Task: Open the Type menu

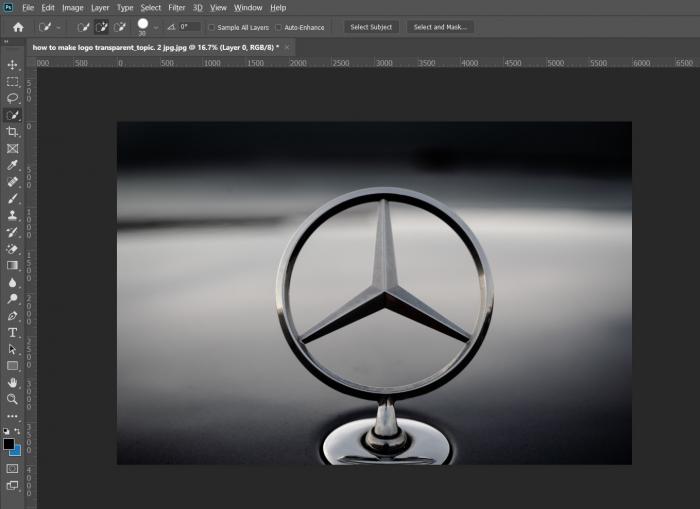Action: point(125,8)
